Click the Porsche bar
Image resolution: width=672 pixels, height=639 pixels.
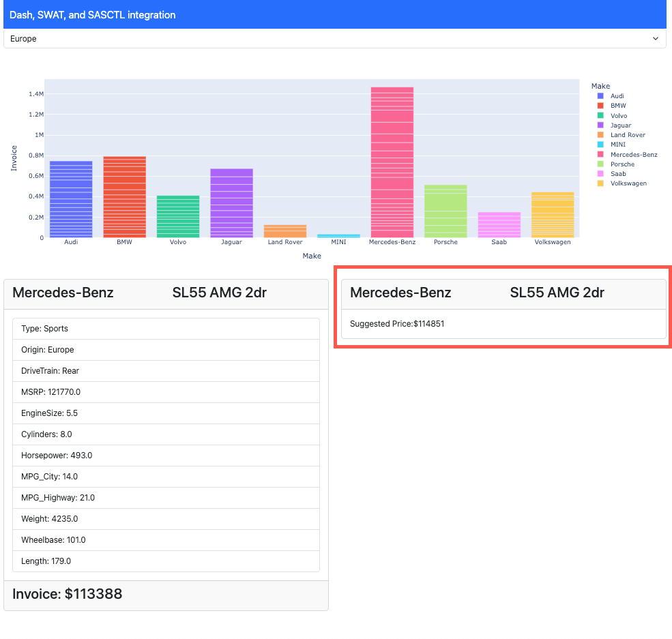pyautogui.click(x=445, y=211)
